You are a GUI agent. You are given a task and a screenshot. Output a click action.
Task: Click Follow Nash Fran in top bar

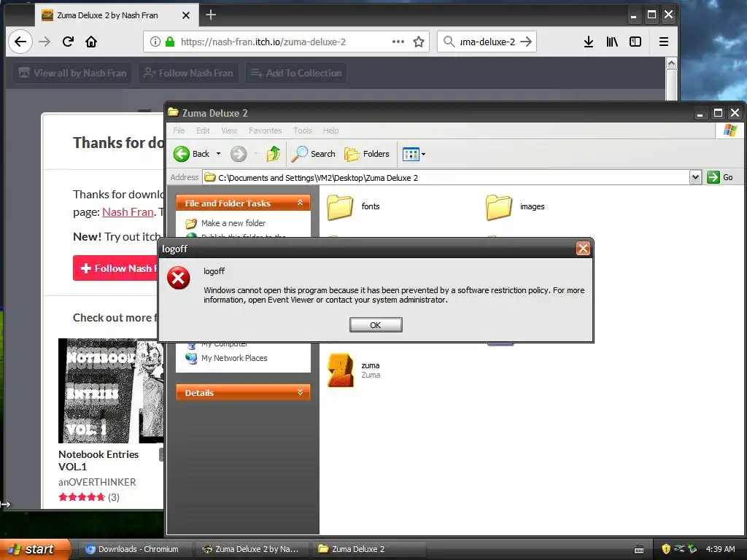189,73
